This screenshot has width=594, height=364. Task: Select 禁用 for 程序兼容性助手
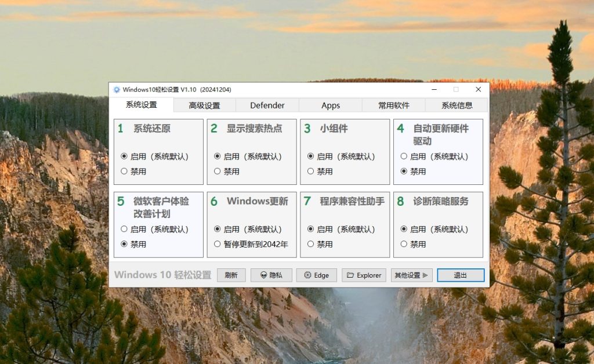(320, 244)
